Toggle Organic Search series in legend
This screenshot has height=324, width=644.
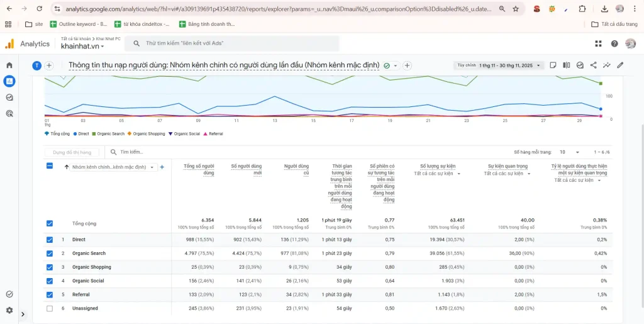[108, 134]
